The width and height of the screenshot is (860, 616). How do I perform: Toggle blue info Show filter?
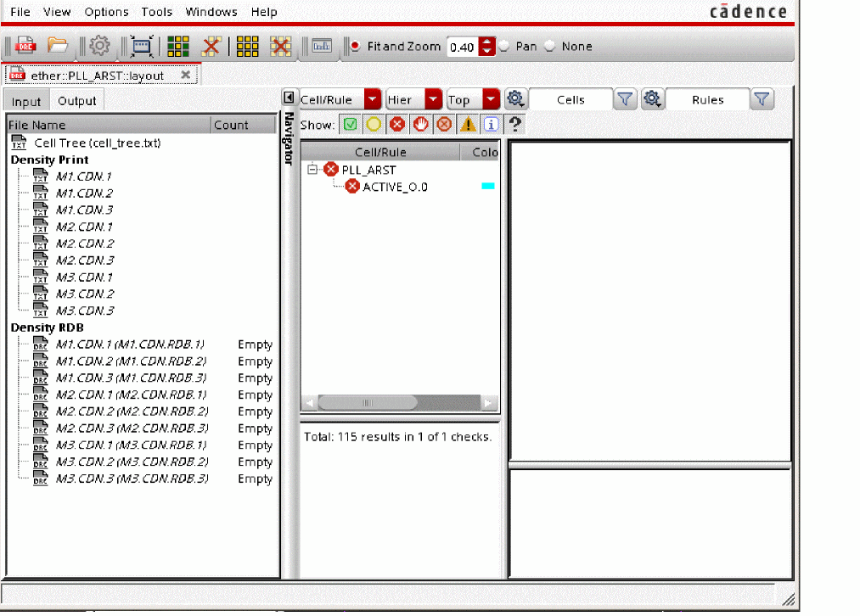[491, 125]
